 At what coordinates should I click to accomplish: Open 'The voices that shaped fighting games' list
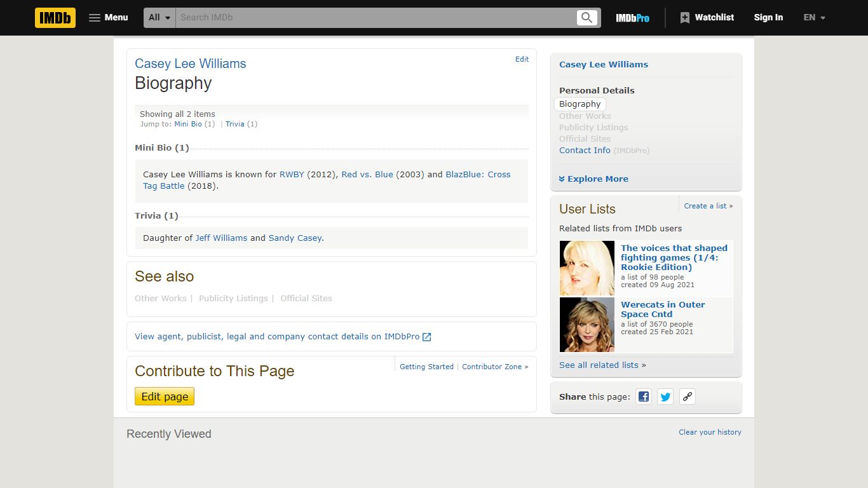point(674,257)
